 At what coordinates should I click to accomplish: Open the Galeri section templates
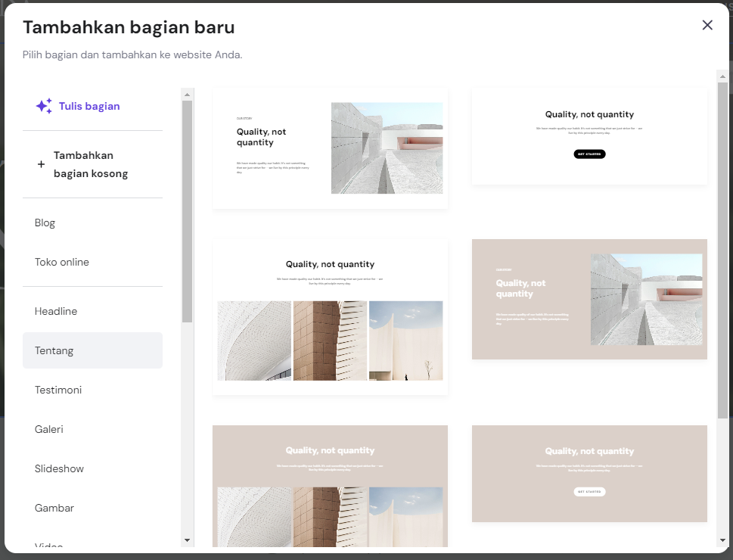(x=49, y=429)
